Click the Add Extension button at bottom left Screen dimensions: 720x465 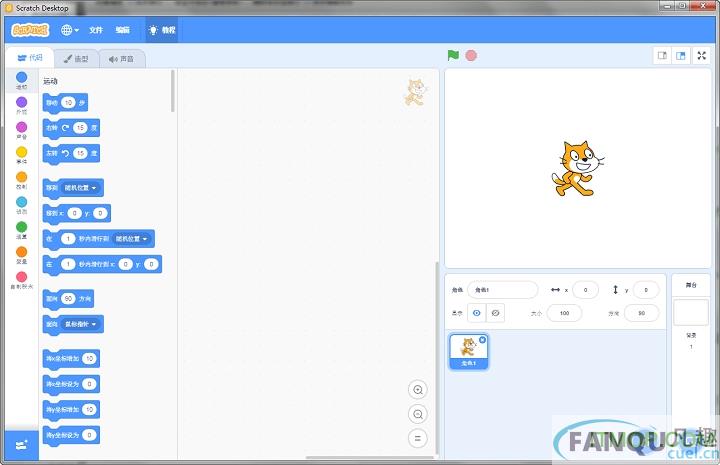coord(22,445)
